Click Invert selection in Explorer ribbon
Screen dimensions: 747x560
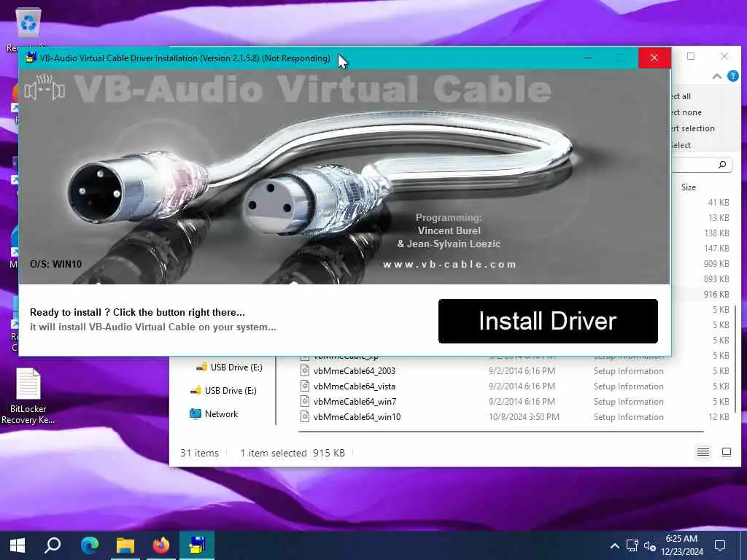pos(693,128)
